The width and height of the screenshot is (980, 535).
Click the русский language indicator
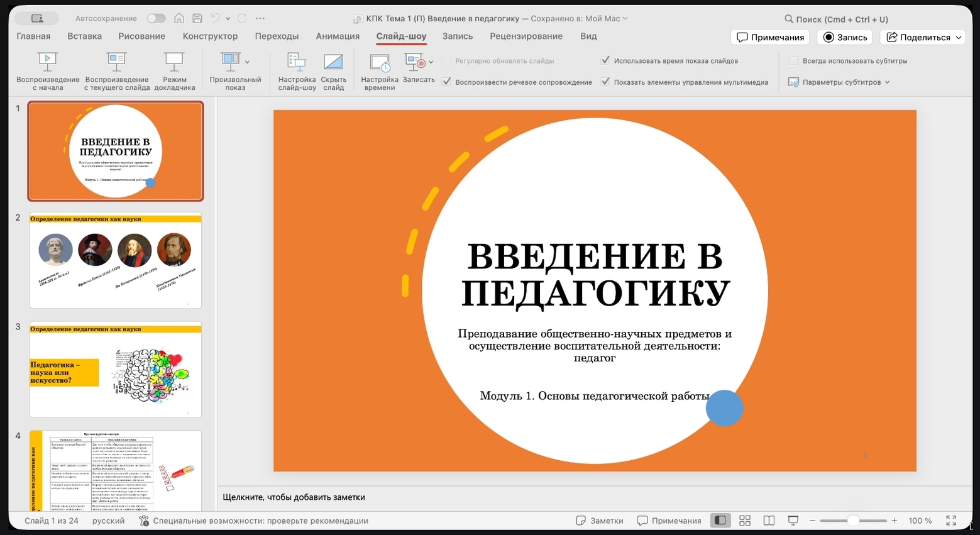108,521
